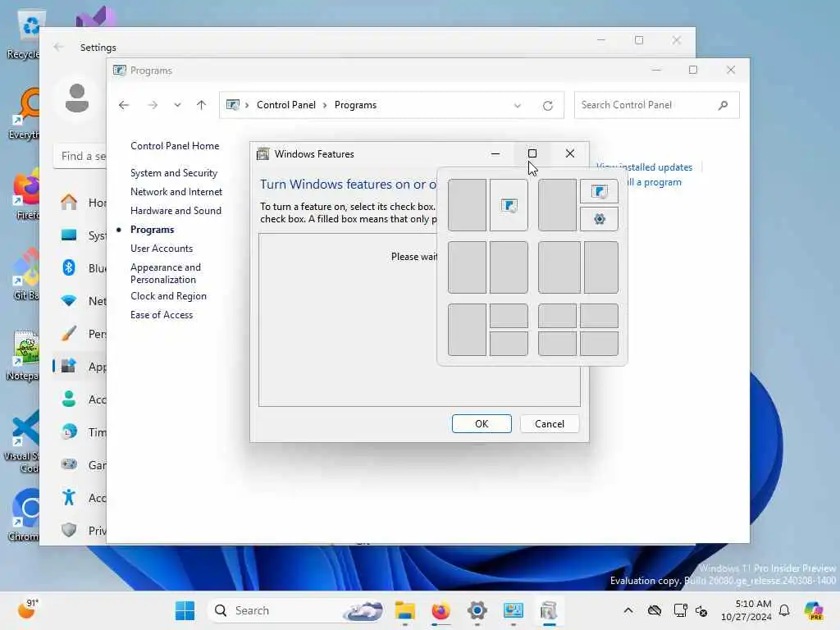Expand the address bar history dropdown

click(x=518, y=106)
